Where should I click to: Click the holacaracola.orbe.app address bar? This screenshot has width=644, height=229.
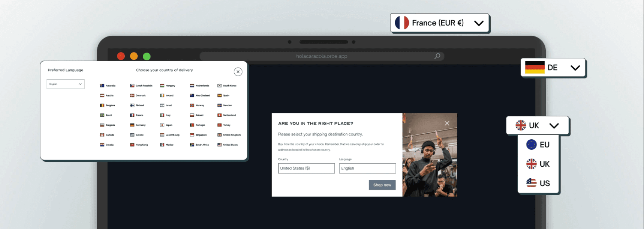pos(322,56)
